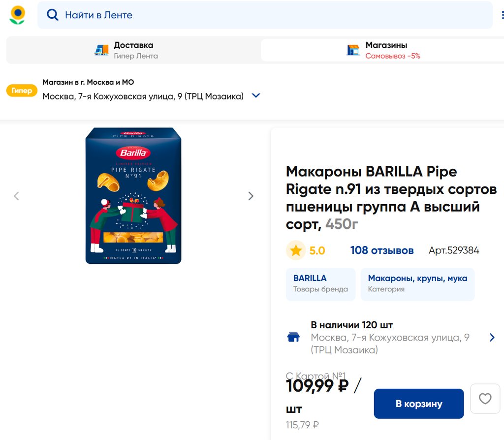The width and height of the screenshot is (504, 440).
Task: Switch to the Доставка tab
Action: [133, 50]
